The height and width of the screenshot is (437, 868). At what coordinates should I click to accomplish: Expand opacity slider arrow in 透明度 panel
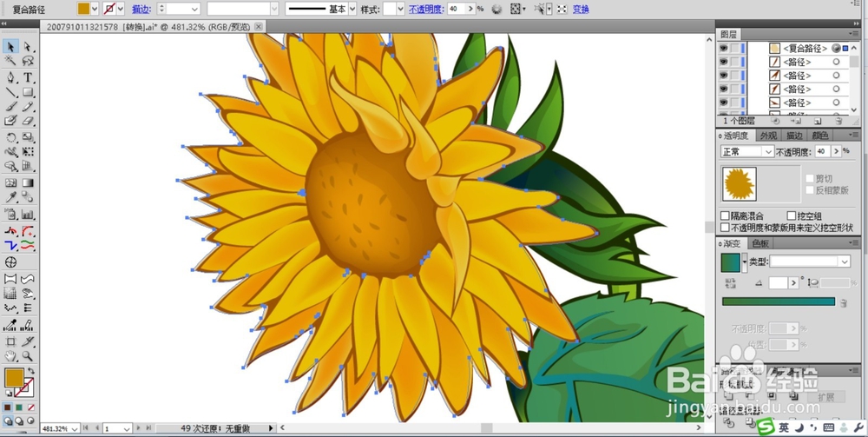pyautogui.click(x=836, y=151)
